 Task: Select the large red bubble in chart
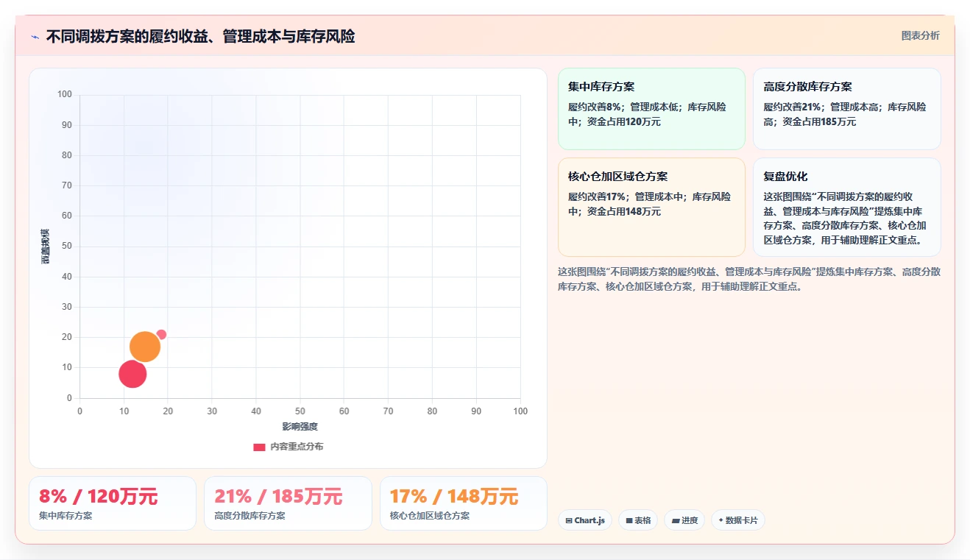coord(132,374)
